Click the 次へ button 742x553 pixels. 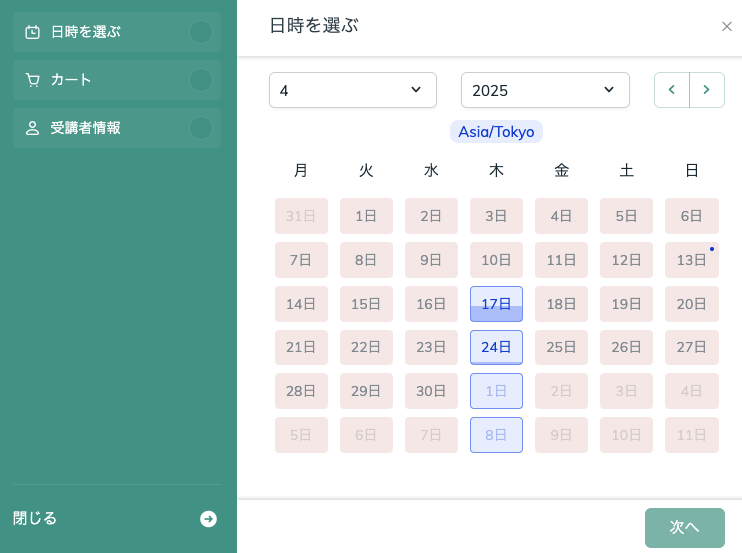684,527
